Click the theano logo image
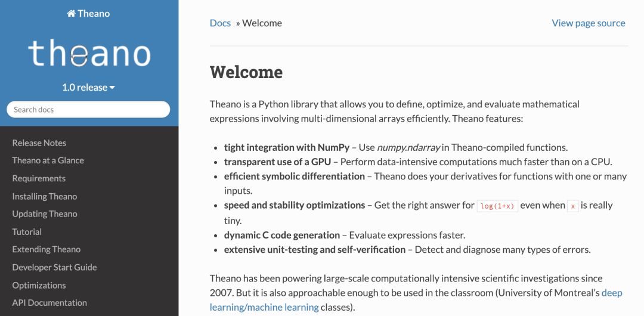This screenshot has height=316, width=644. coord(89,54)
